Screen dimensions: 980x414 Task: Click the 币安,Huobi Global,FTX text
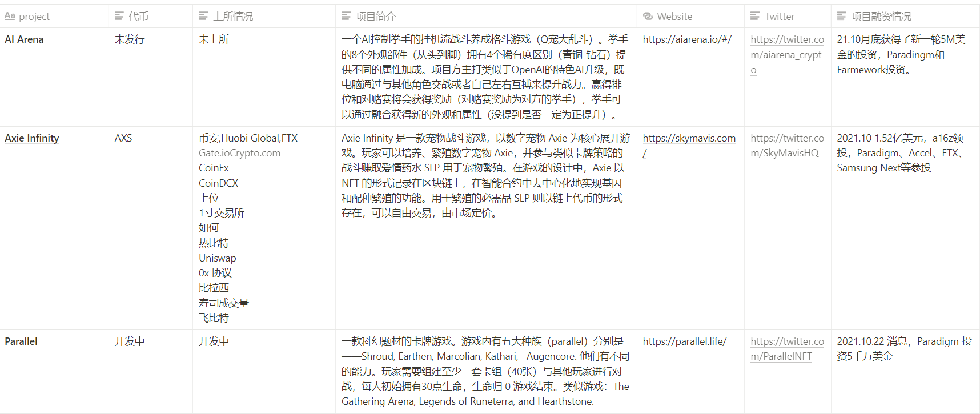[x=248, y=138]
